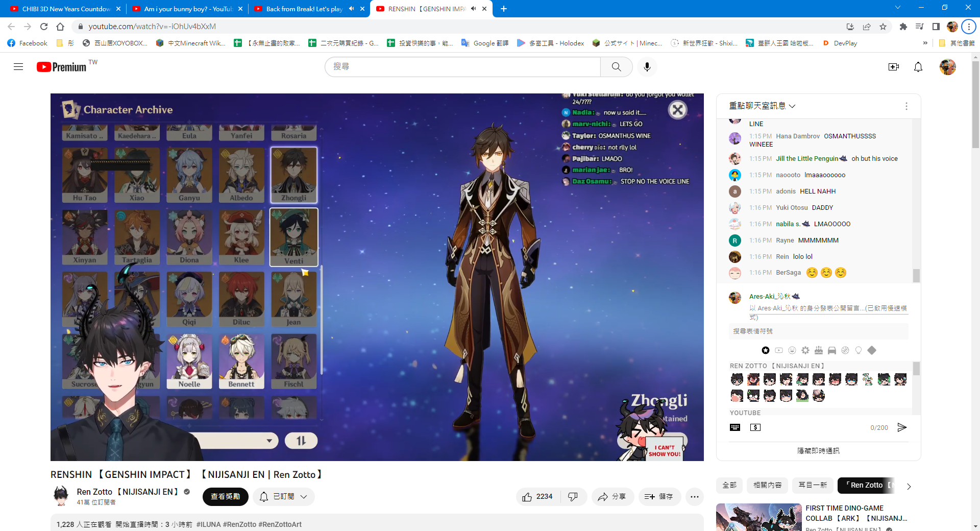
Task: Click the 查看獎勵 button
Action: [226, 497]
